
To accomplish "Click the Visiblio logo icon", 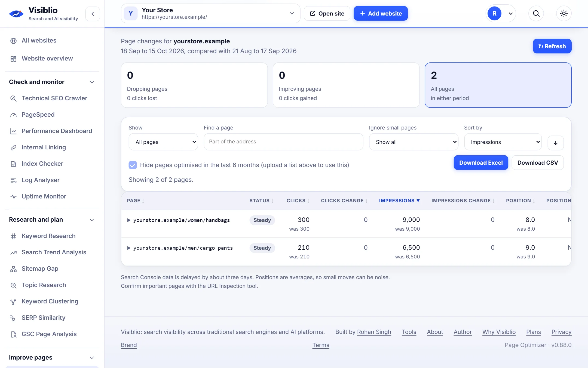I will tap(16, 13).
